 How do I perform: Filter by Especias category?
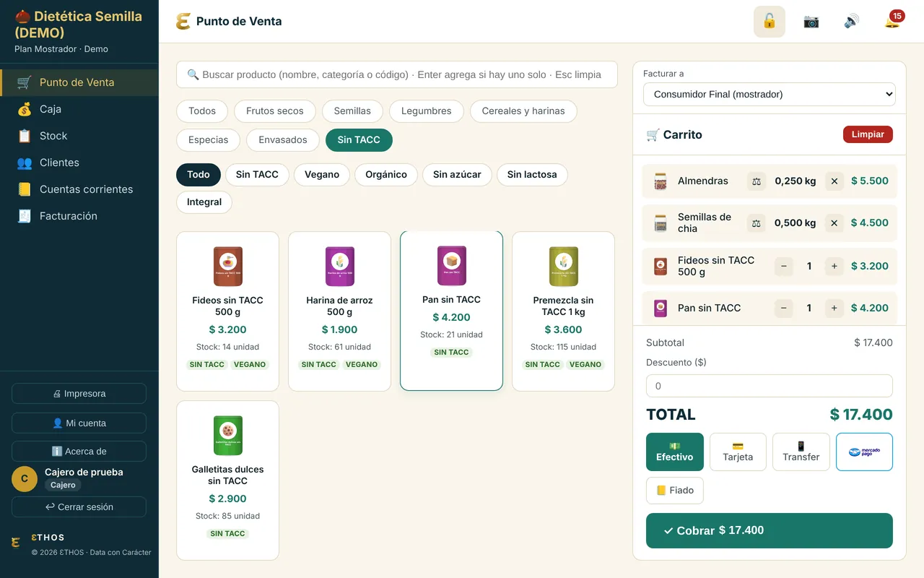pyautogui.click(x=209, y=140)
